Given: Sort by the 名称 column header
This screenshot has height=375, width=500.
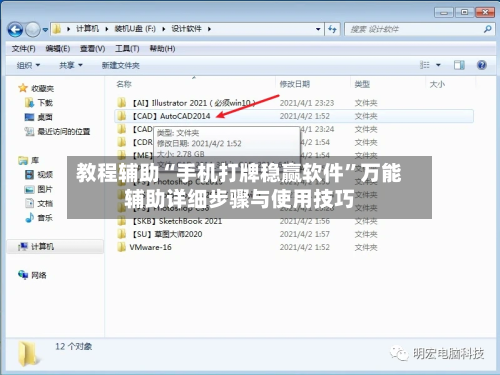Looking at the screenshot, I should tap(124, 84).
